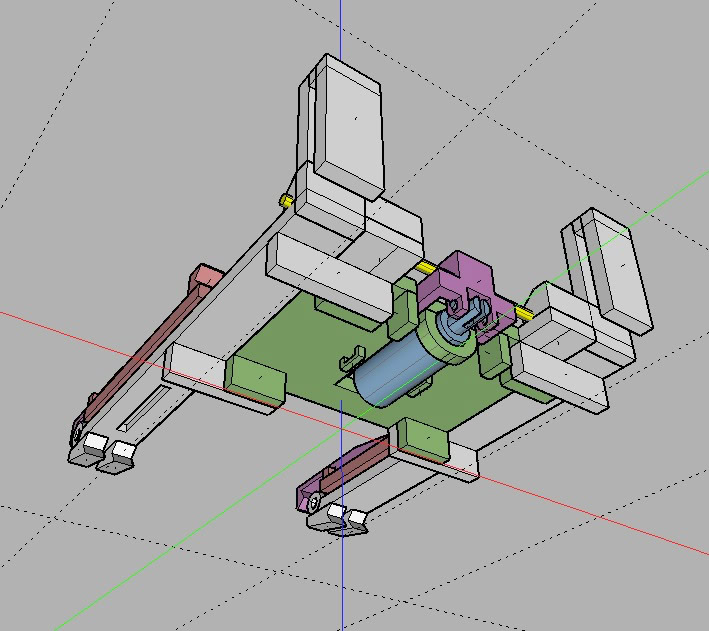709x631 pixels.
Task: Click the circular hole at left arm tip
Action: pyautogui.click(x=78, y=432)
